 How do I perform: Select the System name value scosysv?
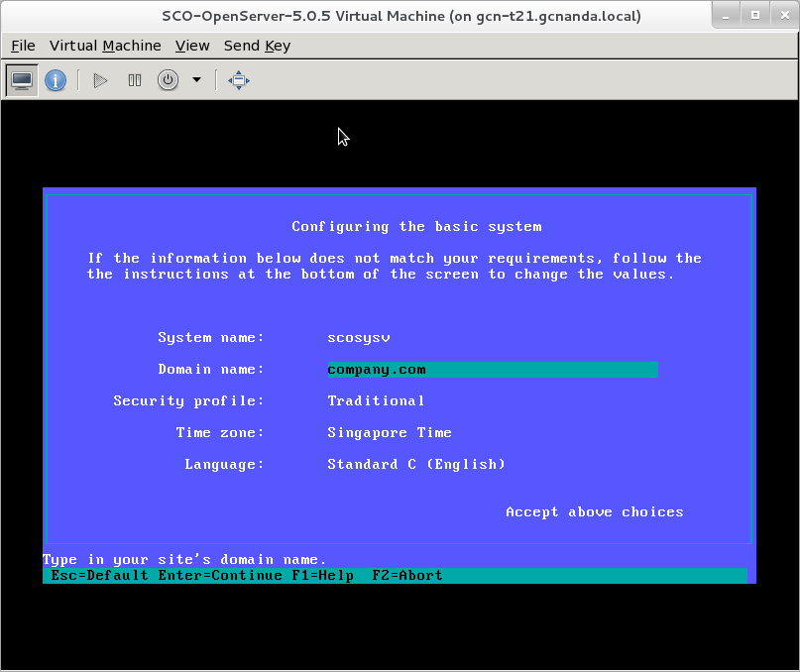358,338
